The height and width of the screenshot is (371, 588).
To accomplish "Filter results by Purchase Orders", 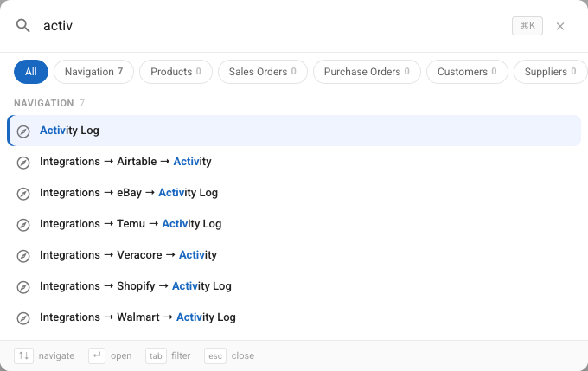I will click(x=367, y=72).
